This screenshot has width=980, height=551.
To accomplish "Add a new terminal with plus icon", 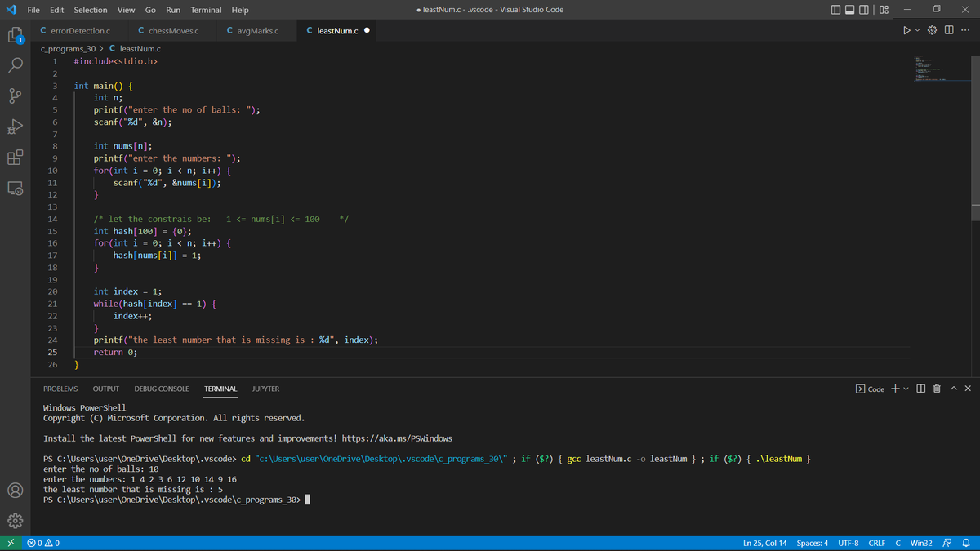I will point(894,389).
